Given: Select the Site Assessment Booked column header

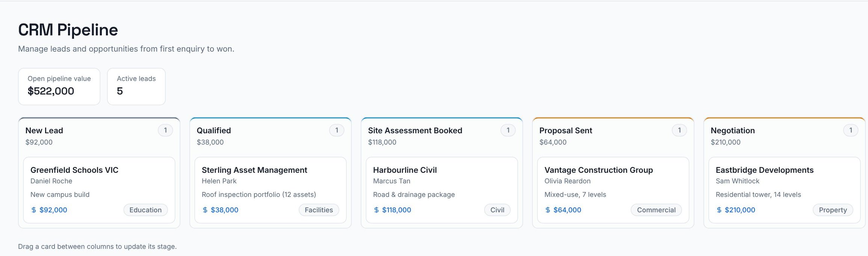Looking at the screenshot, I should [415, 131].
